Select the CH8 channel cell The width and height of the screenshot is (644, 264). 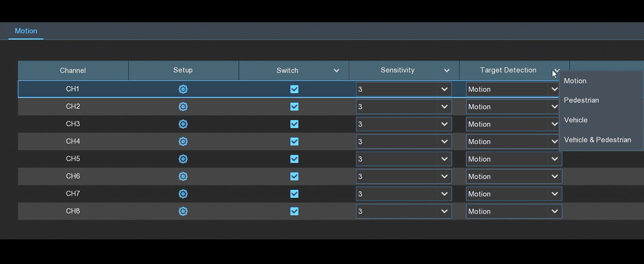click(x=73, y=211)
